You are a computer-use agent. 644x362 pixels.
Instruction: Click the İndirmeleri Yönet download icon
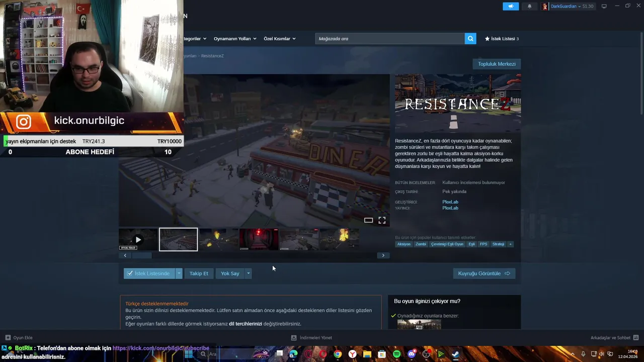tap(294, 338)
